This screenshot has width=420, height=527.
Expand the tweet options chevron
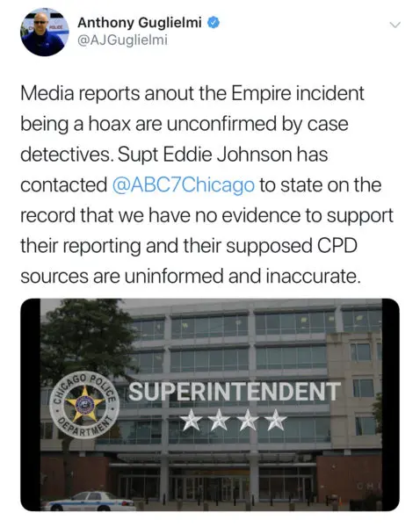395,25
